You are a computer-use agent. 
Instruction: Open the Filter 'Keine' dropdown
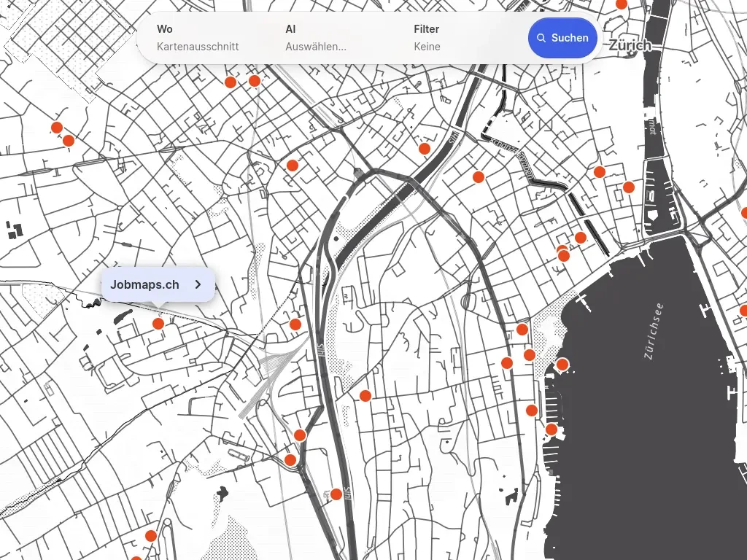coord(427,47)
